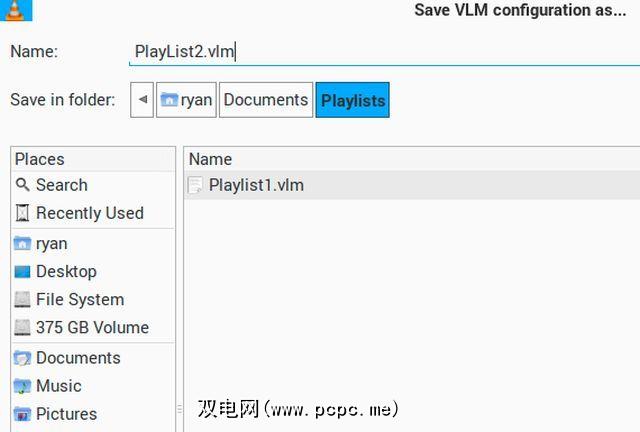Click the File System drive icon

pyautogui.click(x=23, y=299)
